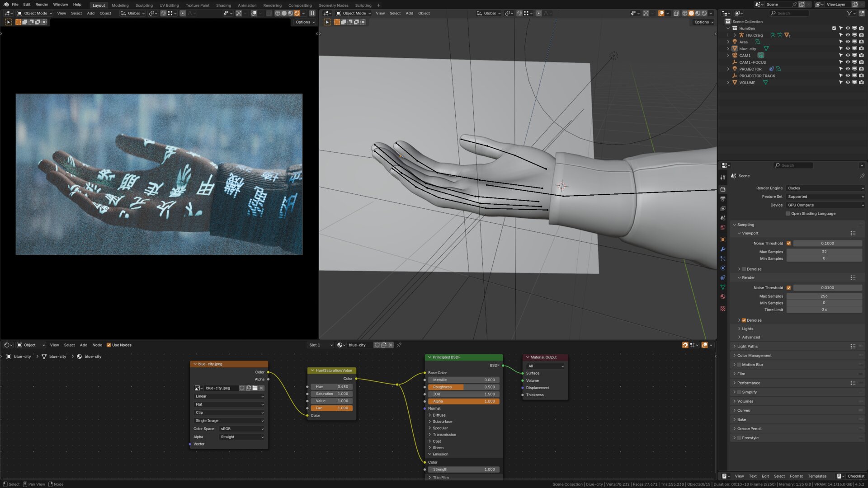Enable Open Shading Language checkbox
Screen dimensions: 868x488
(788, 214)
